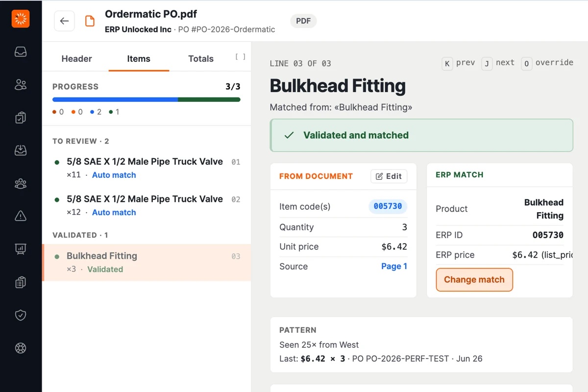Viewport: 588px width, 392px height.
Task: Click the checkmark icon in the validated banner
Action: (x=289, y=135)
